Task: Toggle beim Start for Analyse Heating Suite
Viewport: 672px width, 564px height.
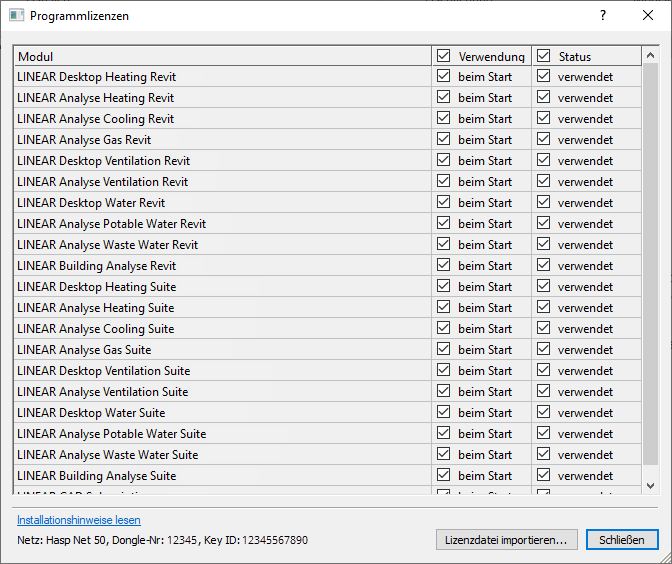Action: (x=444, y=307)
